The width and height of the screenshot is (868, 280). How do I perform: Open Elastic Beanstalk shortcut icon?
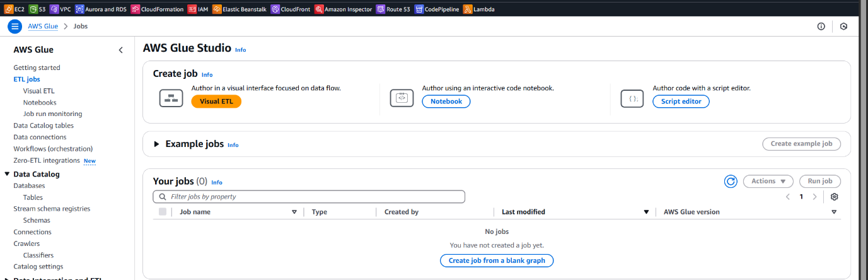217,9
